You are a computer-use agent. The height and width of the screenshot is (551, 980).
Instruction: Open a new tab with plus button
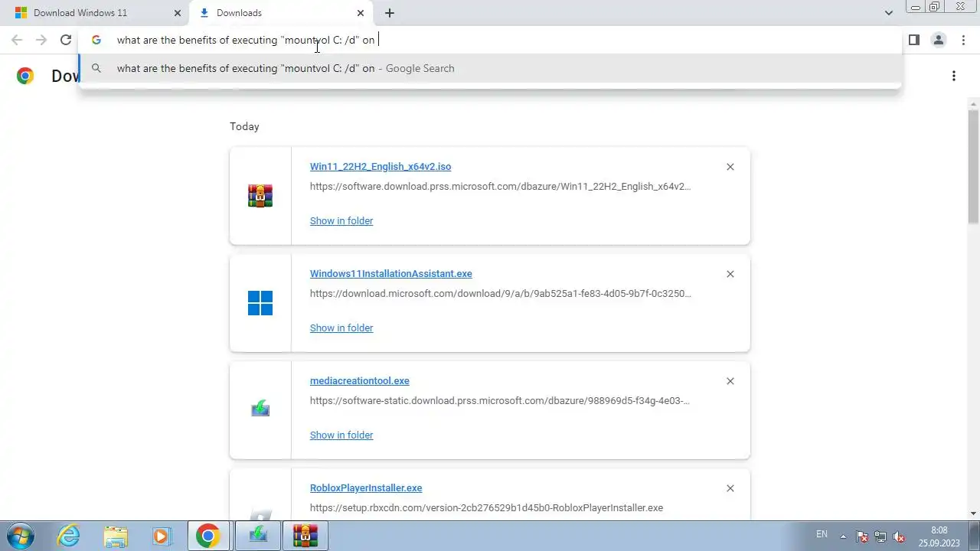point(390,13)
